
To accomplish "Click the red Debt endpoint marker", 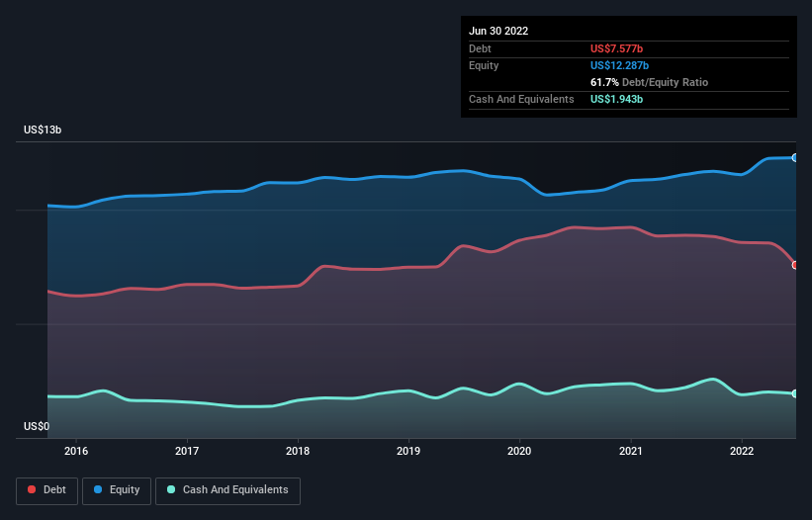I will (795, 265).
